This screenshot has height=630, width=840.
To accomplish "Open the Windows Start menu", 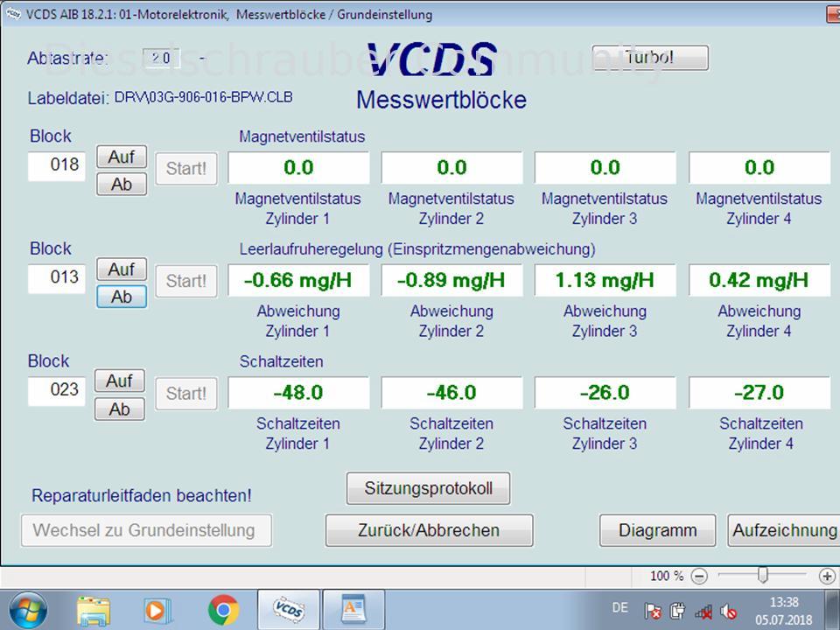I will [27, 610].
